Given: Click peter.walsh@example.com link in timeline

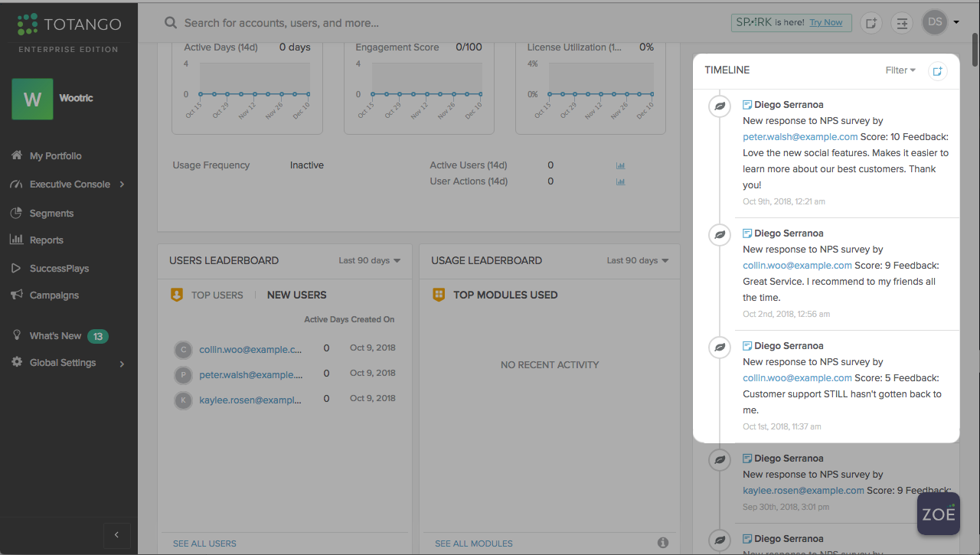Looking at the screenshot, I should point(800,137).
